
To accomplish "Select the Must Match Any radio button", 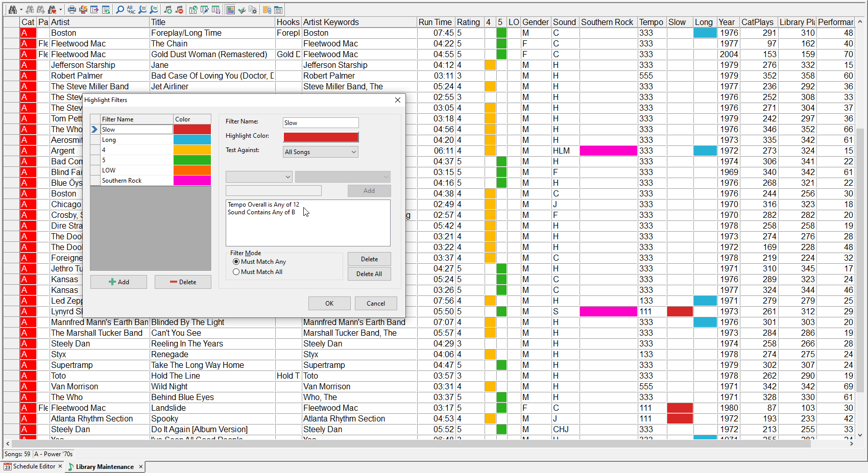I will (236, 262).
